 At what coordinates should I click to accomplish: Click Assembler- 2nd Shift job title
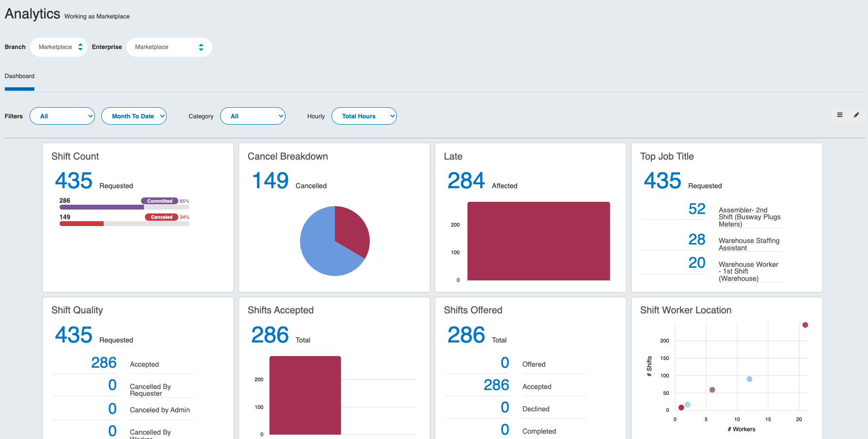click(750, 217)
